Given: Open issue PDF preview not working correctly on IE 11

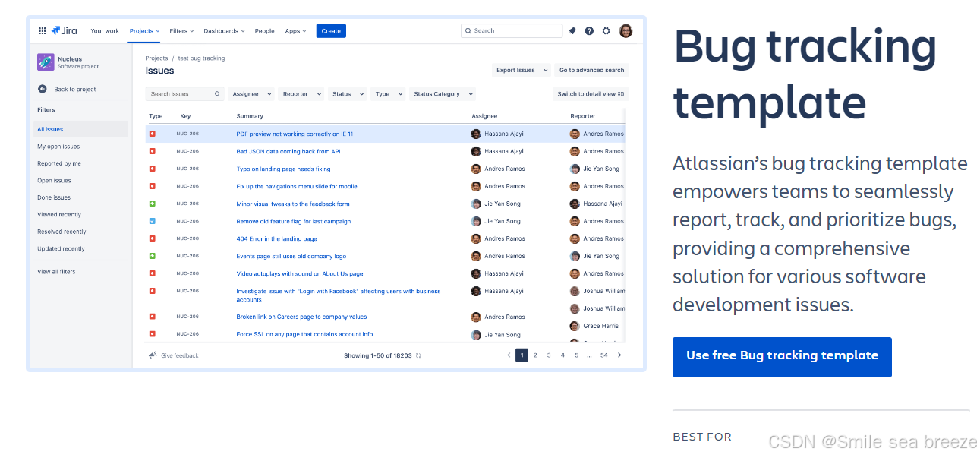Looking at the screenshot, I should (x=295, y=134).
